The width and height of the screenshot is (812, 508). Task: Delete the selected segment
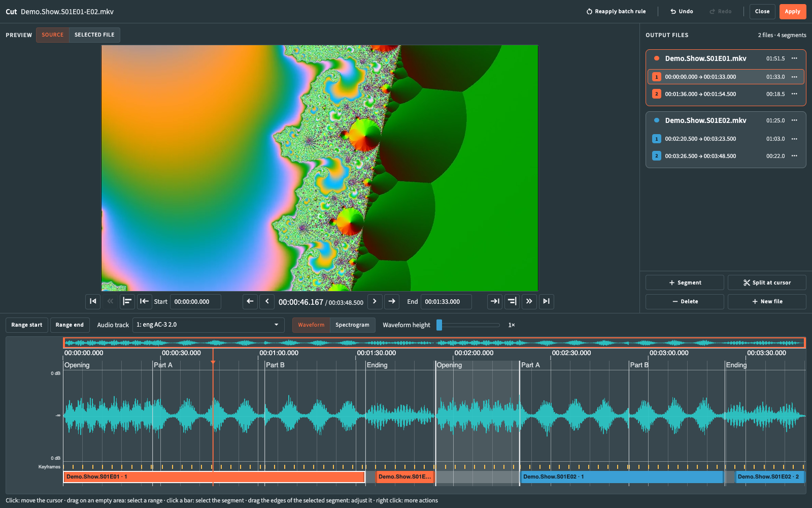pyautogui.click(x=685, y=302)
